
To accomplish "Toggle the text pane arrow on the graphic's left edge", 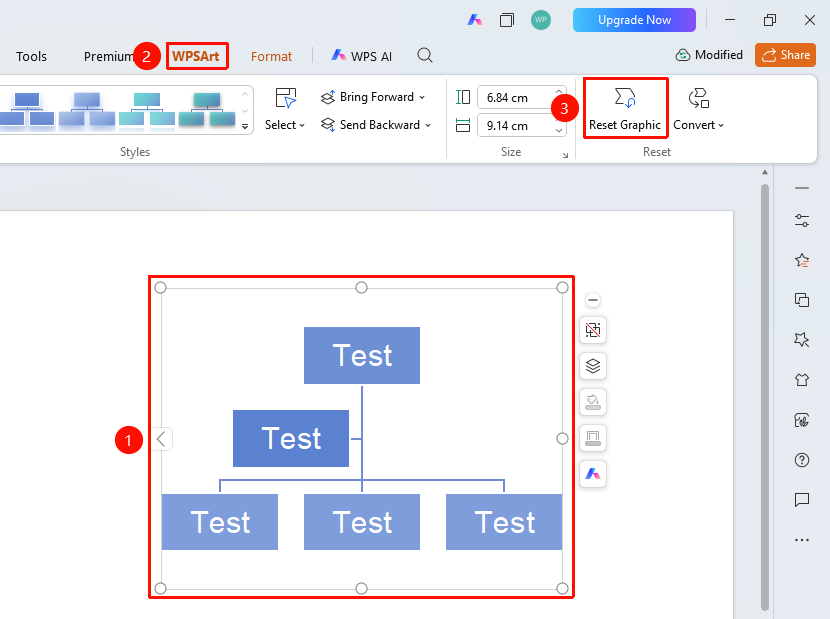I will pos(161,439).
